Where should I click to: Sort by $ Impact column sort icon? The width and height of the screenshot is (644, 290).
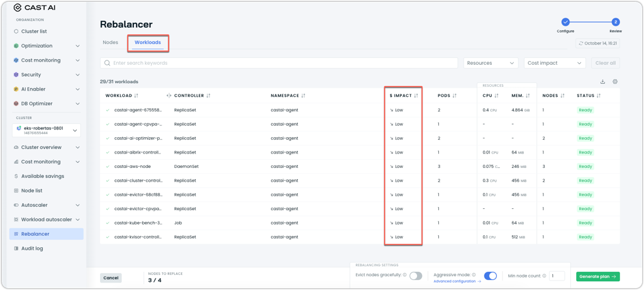pyautogui.click(x=416, y=96)
